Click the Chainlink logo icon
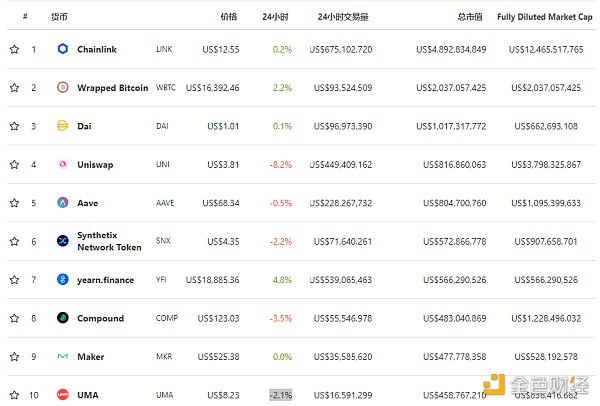Viewport: 600px width, 406px height. point(62,49)
